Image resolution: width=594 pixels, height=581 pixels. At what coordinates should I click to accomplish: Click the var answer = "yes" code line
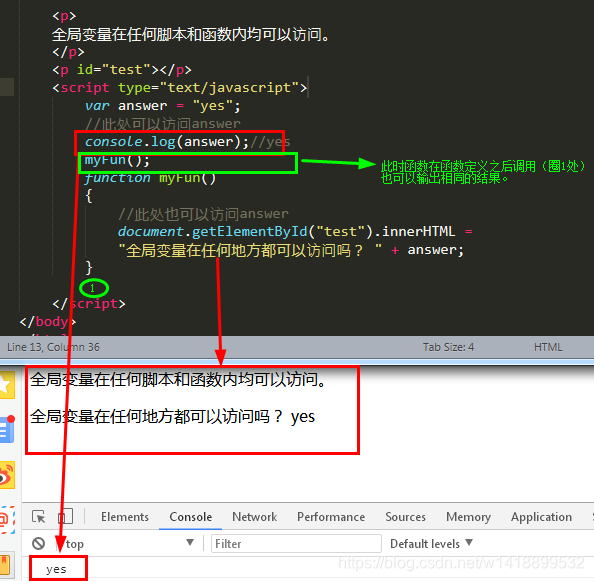pyautogui.click(x=163, y=106)
